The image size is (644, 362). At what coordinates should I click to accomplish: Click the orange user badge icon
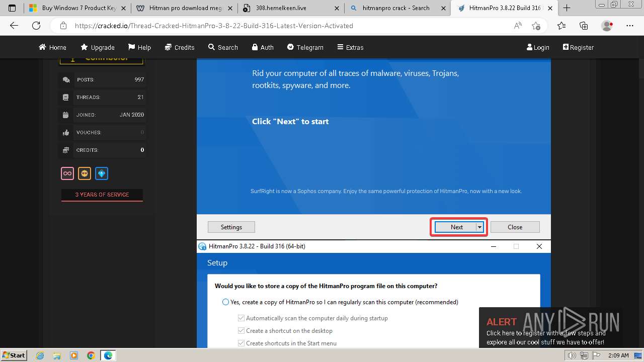85,173
